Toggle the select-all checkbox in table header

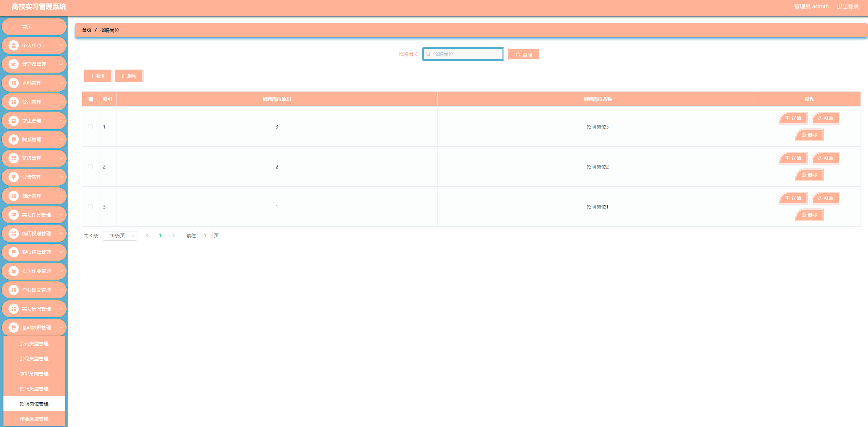(x=91, y=99)
